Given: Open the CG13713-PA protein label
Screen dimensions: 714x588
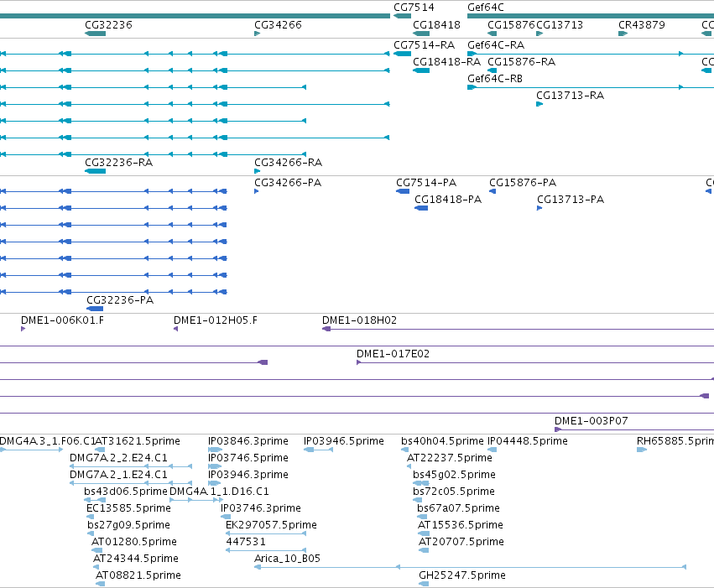Looking at the screenshot, I should point(571,200).
